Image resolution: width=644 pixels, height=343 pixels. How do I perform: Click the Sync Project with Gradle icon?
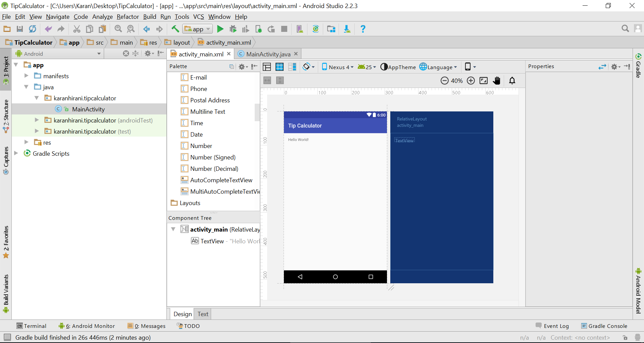pos(315,29)
